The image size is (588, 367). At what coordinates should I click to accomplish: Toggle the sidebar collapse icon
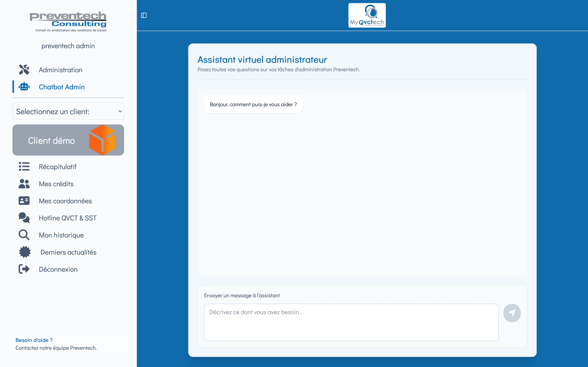point(144,15)
